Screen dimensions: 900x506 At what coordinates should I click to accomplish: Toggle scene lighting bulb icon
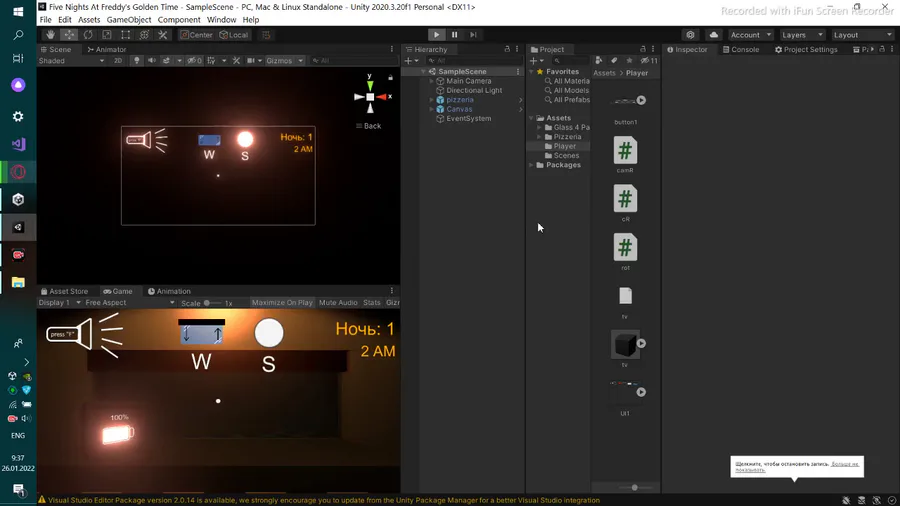(x=137, y=61)
